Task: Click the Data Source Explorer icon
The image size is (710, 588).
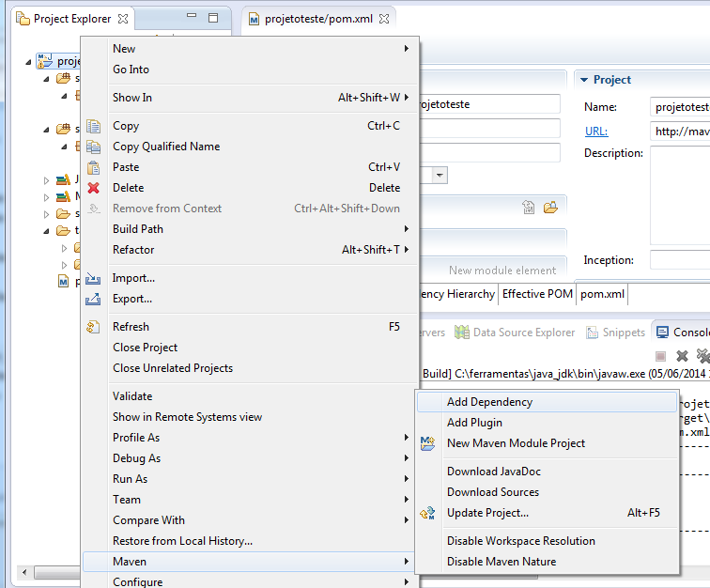Action: click(x=462, y=333)
